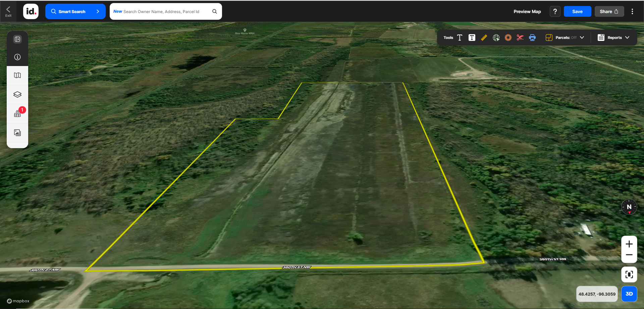Select the plain Text tool

[x=460, y=38]
